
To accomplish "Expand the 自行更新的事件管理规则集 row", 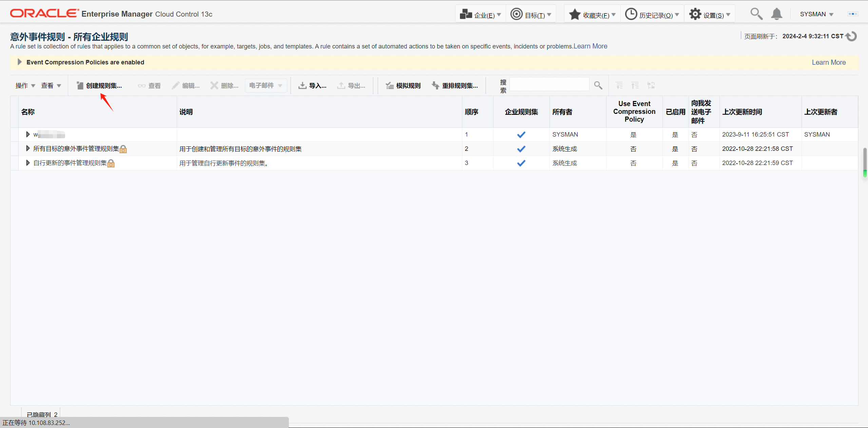I will point(28,163).
